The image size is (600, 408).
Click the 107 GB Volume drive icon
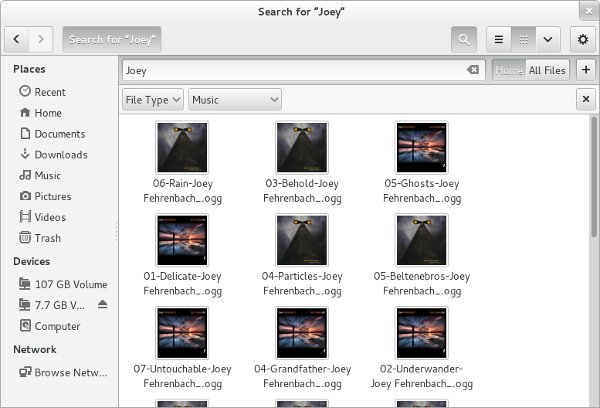pyautogui.click(x=25, y=284)
